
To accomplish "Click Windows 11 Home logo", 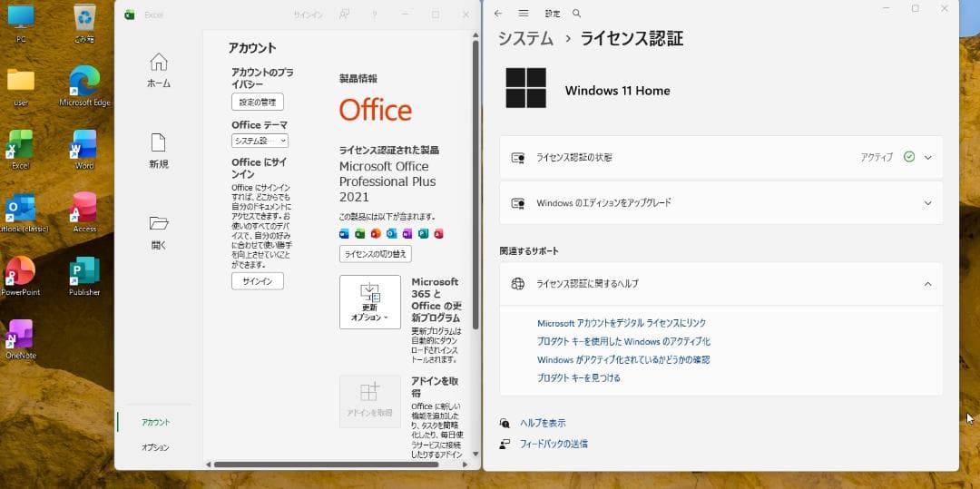I will click(x=525, y=88).
